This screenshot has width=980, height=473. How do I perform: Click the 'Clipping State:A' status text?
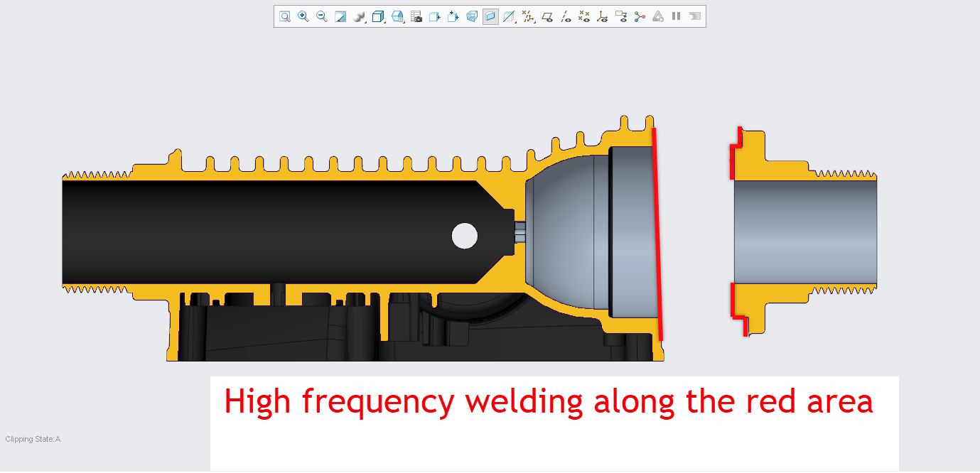pyautogui.click(x=33, y=439)
